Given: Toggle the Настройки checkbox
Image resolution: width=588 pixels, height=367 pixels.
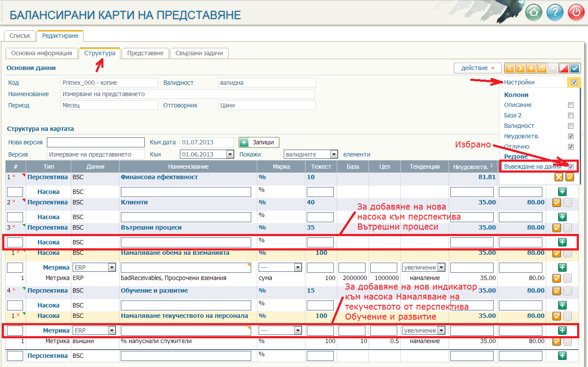Looking at the screenshot, I should 574,82.
